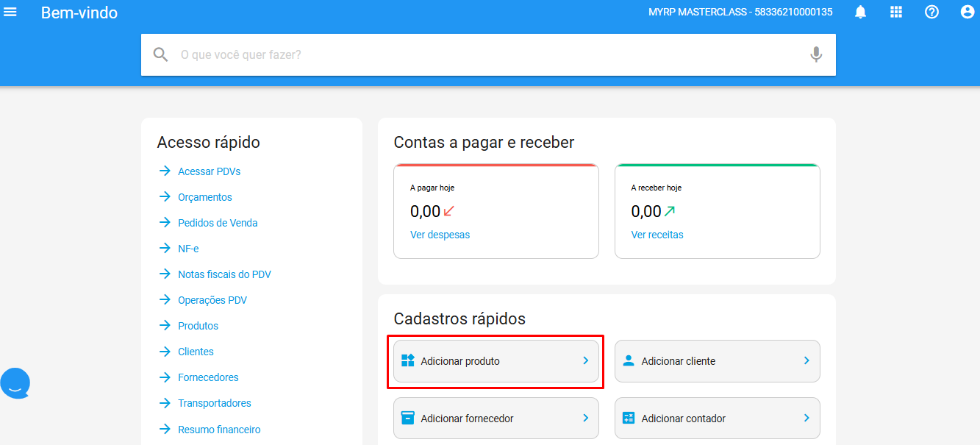
Task: Open NF-e quick access link
Action: coord(188,249)
